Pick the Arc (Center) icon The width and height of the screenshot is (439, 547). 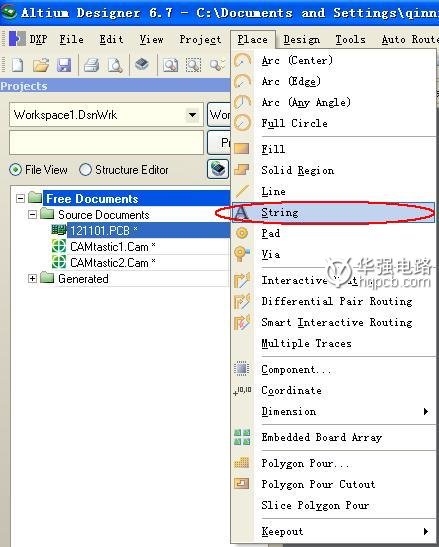point(242,60)
